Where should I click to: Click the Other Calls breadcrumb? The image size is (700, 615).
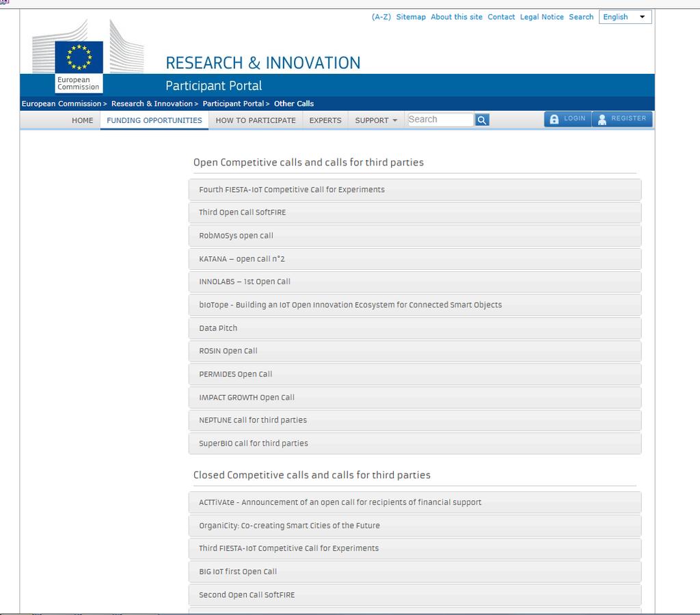pos(294,104)
